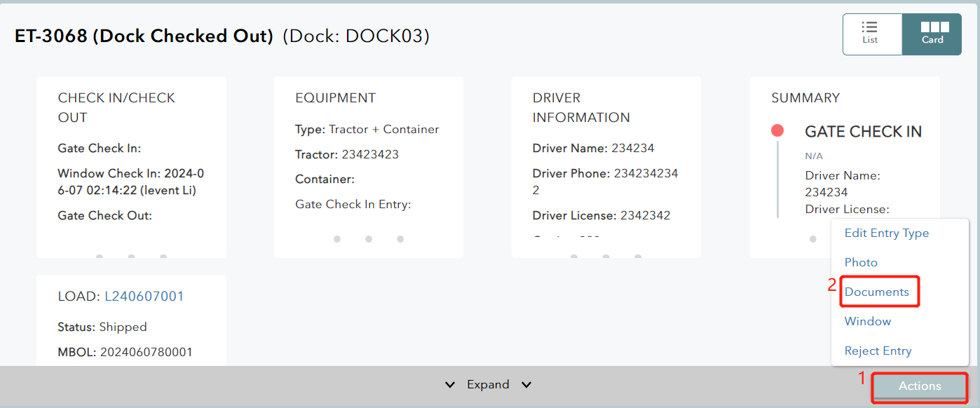Screen dimensions: 980x408
Task: Click the Summary card heading
Action: [x=805, y=98]
